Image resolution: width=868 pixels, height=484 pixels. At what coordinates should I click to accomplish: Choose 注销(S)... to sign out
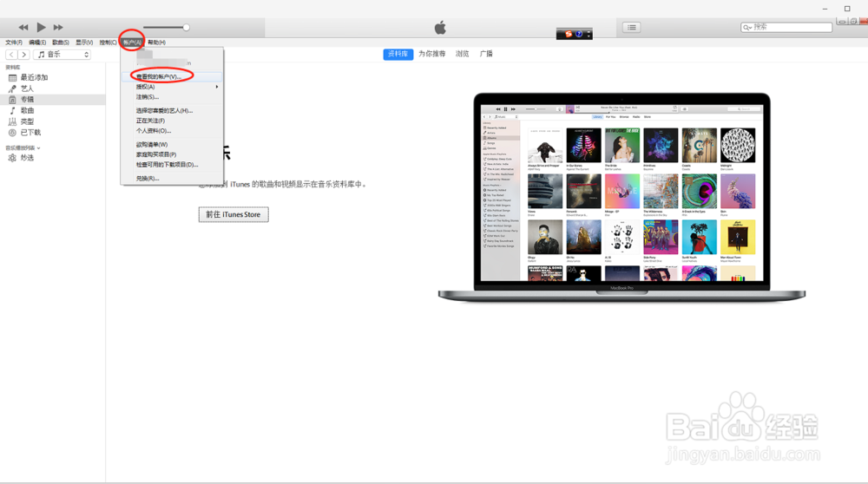[x=172, y=97]
